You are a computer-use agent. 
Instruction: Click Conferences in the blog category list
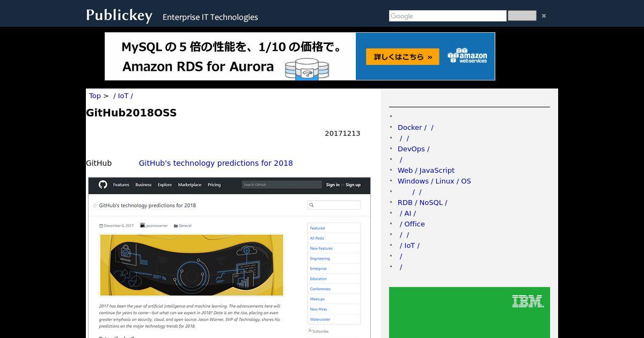point(320,289)
